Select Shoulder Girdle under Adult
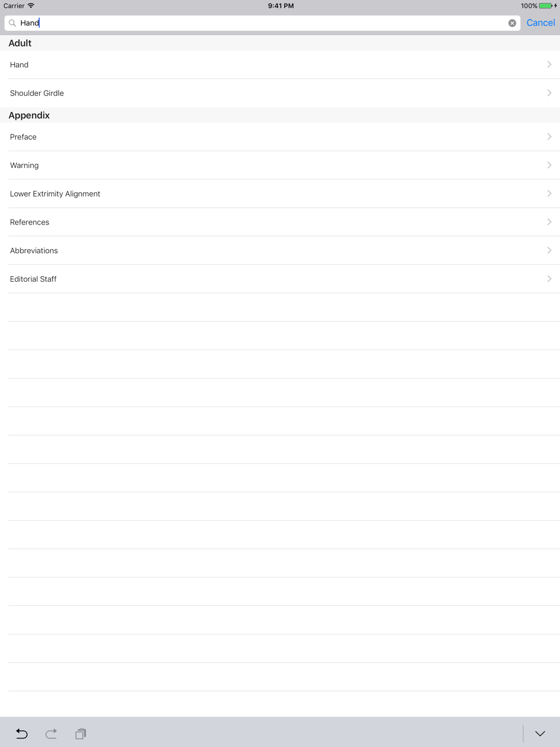This screenshot has width=560, height=747. click(x=280, y=93)
